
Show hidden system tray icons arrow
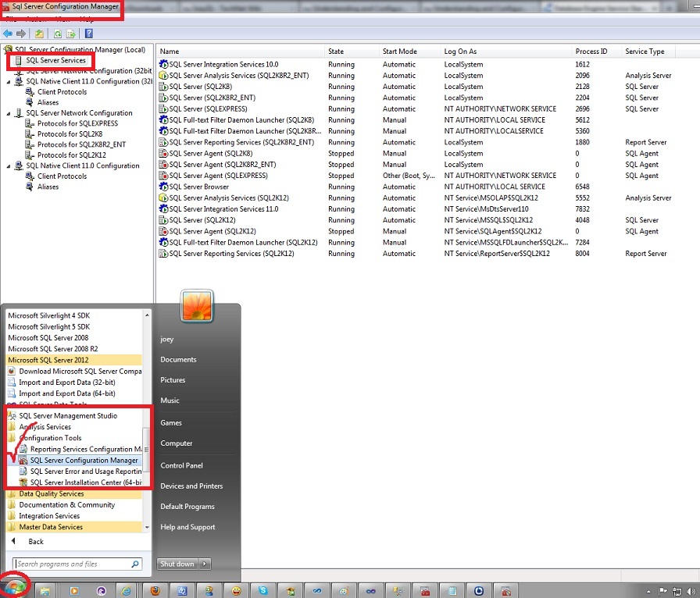(648, 592)
